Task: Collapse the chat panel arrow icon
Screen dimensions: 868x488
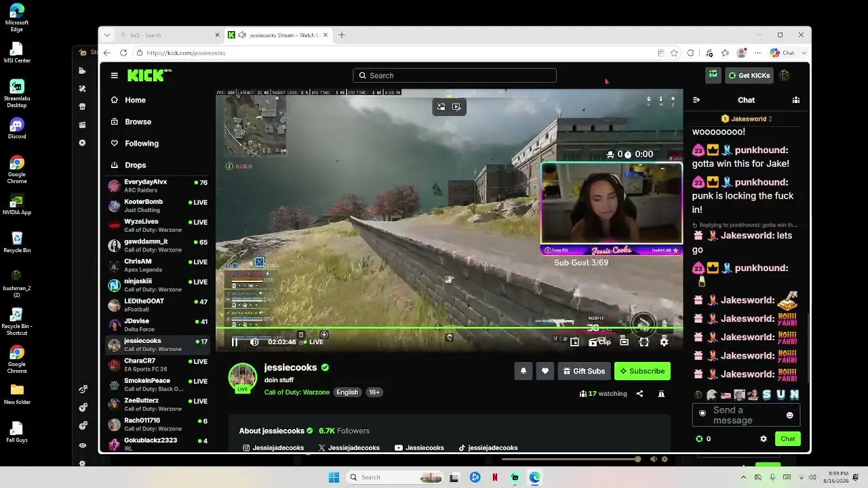Action: tap(696, 100)
